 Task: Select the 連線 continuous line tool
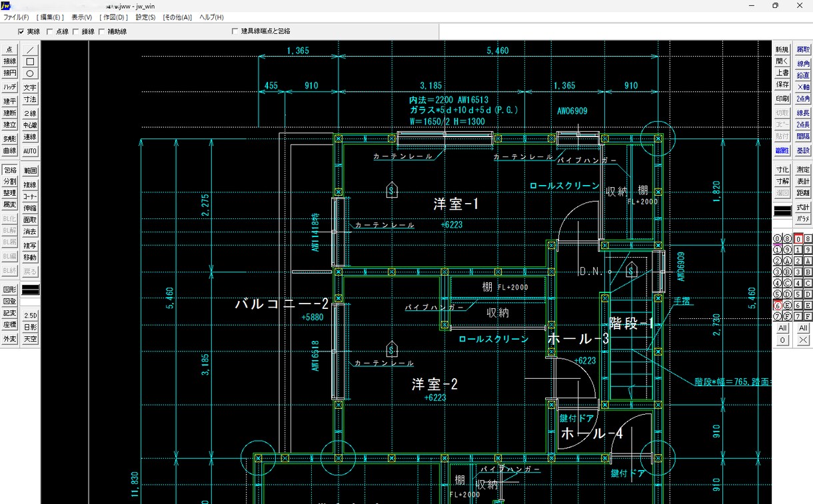30,137
